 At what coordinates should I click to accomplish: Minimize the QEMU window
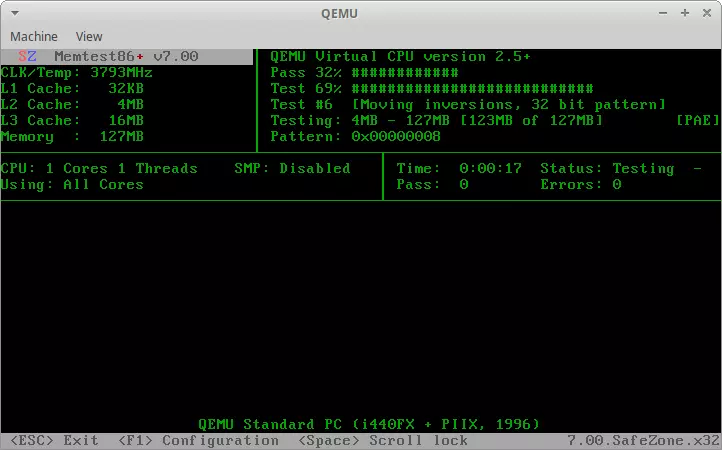(663, 13)
